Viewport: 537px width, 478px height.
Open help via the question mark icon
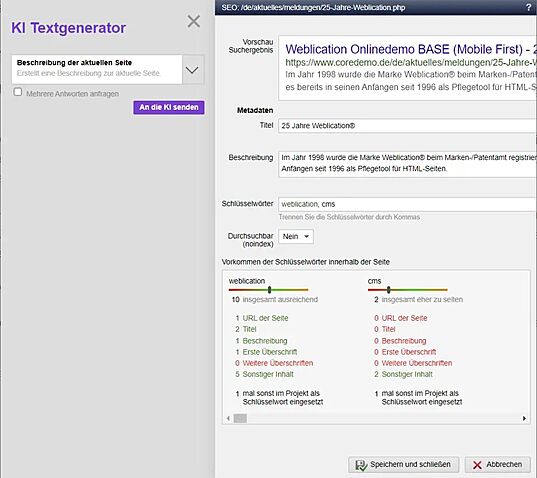528,8
